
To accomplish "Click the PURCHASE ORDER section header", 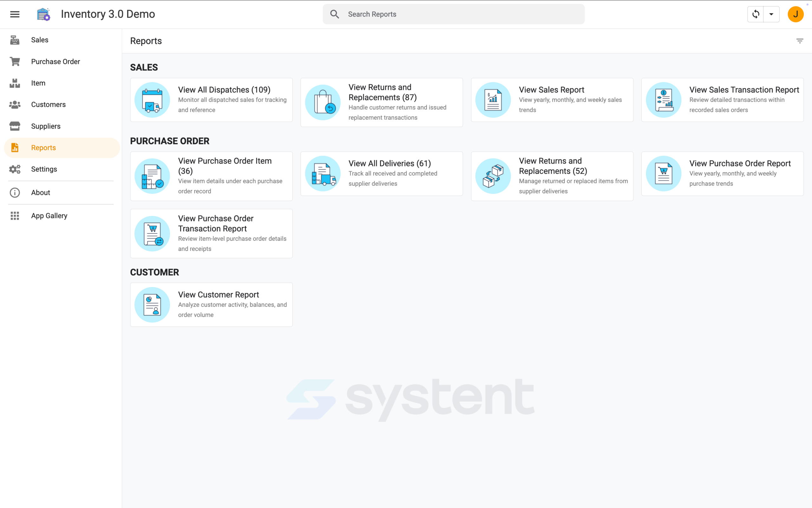I will (x=170, y=141).
